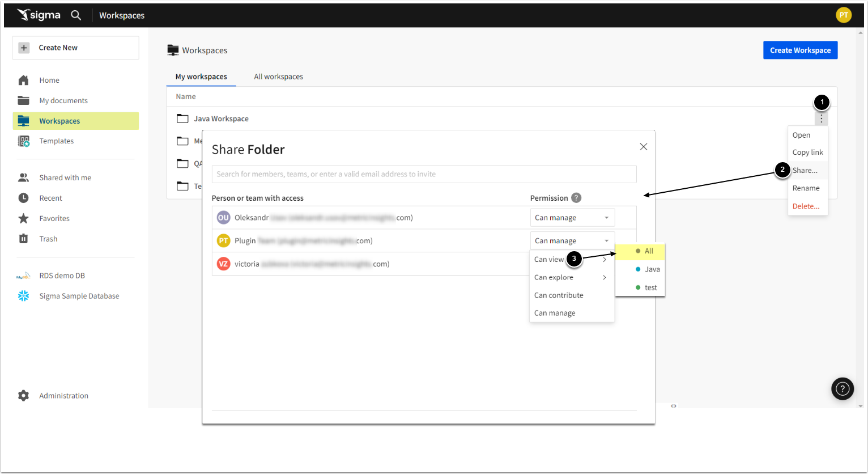Click the Home house icon

coord(23,80)
